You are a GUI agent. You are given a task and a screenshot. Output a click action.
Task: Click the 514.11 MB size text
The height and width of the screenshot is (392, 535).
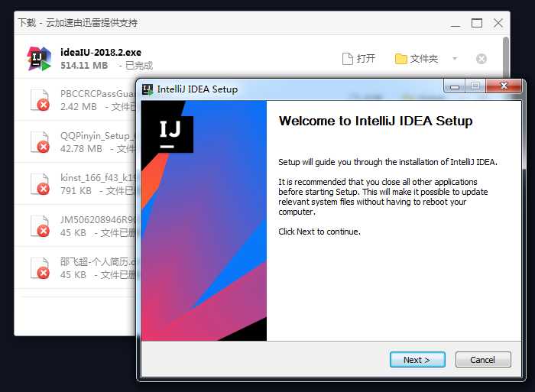coord(84,65)
